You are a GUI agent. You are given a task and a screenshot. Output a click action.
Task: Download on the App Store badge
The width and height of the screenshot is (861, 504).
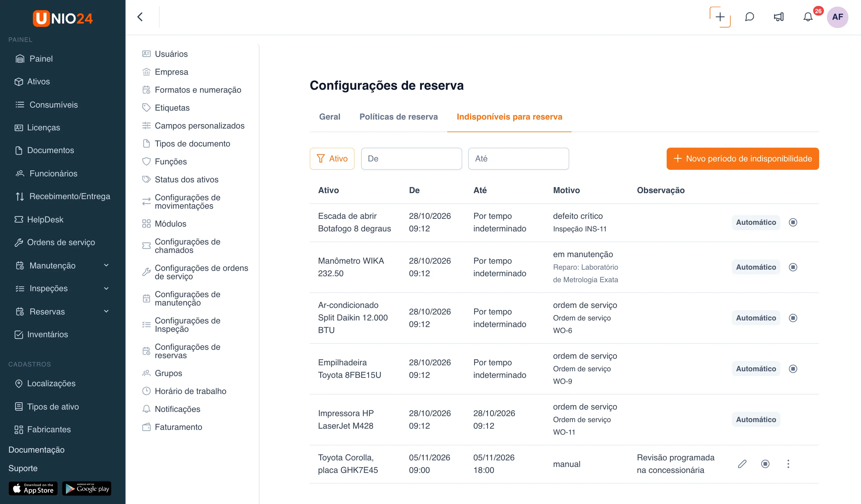pos(33,489)
